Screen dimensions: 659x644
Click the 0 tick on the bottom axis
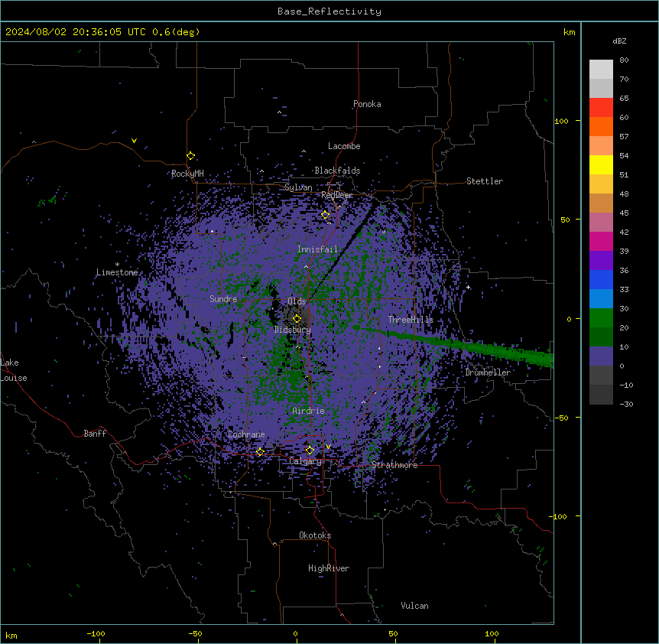[x=295, y=633]
